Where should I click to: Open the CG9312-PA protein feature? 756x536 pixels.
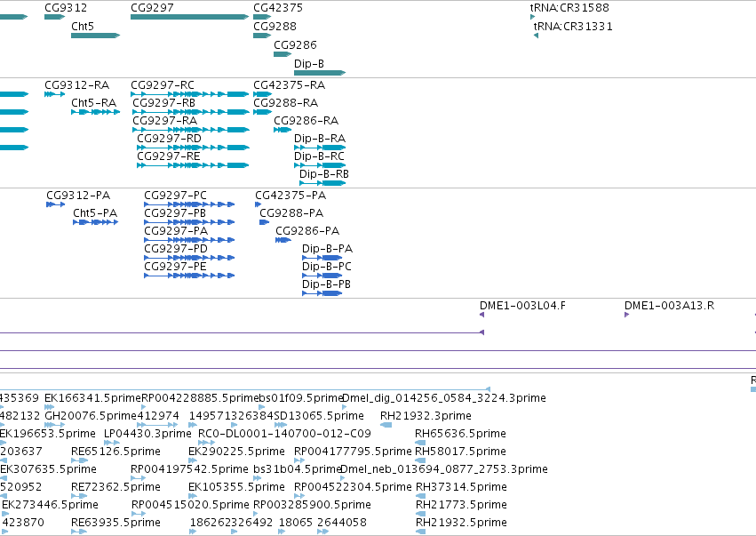tap(55, 204)
